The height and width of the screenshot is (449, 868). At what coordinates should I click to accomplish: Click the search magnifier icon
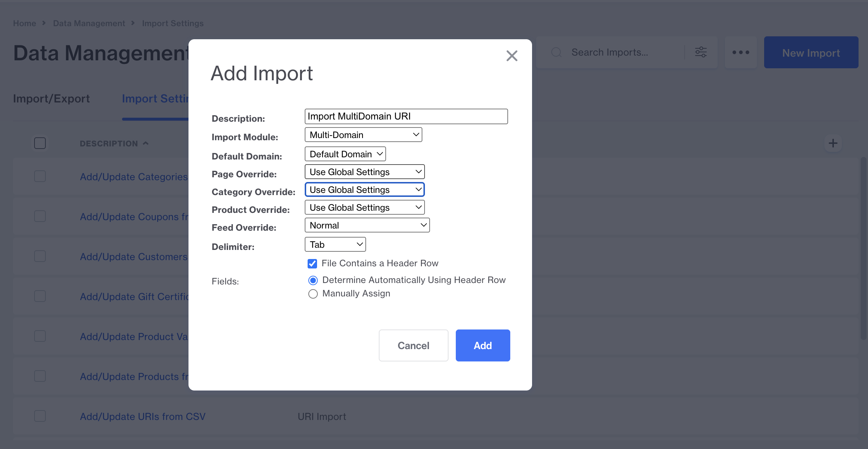point(556,52)
